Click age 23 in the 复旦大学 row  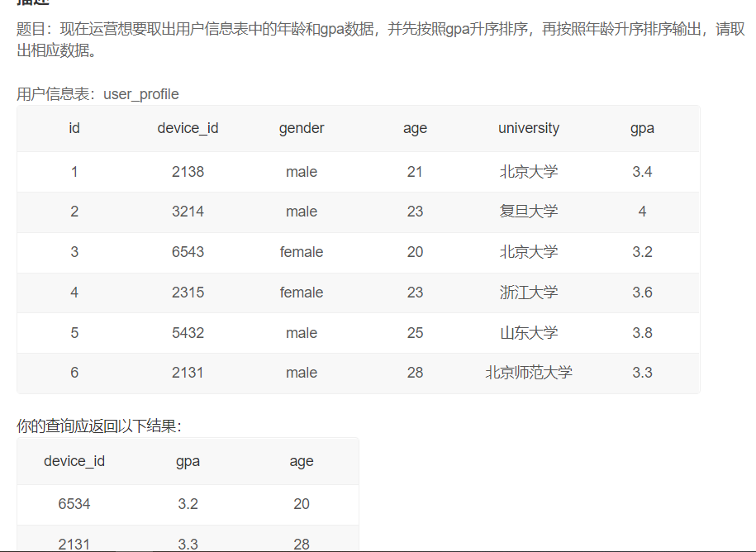pyautogui.click(x=415, y=212)
